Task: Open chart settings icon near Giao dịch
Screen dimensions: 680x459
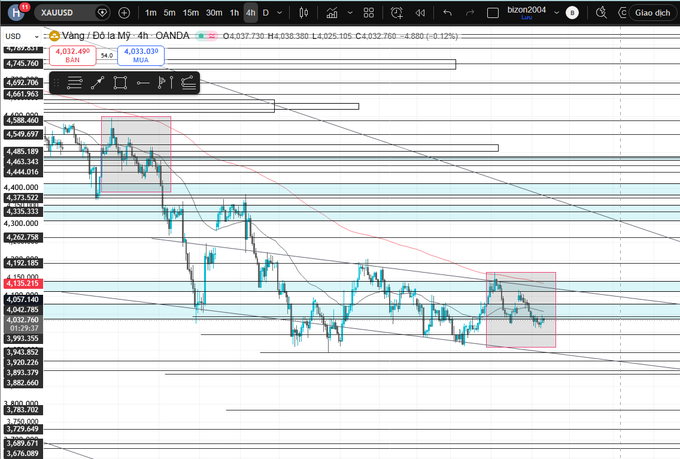Action: click(622, 13)
